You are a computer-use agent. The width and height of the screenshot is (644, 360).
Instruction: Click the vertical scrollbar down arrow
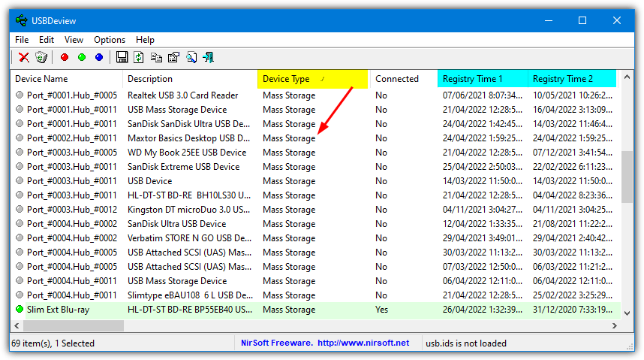coord(627,313)
